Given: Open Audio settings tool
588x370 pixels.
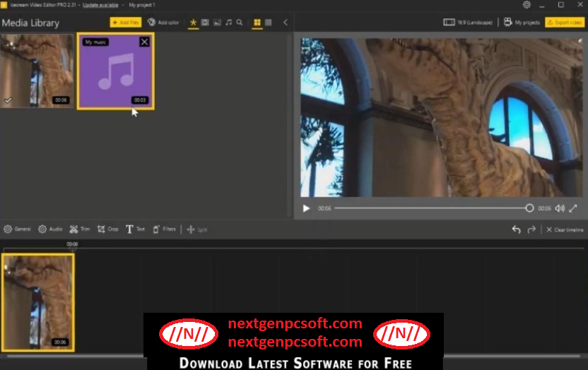Looking at the screenshot, I should pyautogui.click(x=50, y=229).
